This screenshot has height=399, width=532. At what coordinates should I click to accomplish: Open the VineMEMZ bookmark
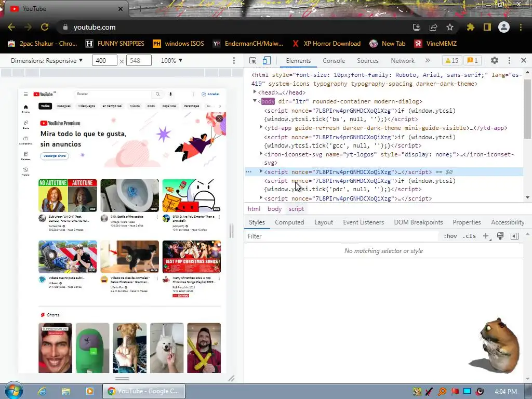[x=435, y=44]
